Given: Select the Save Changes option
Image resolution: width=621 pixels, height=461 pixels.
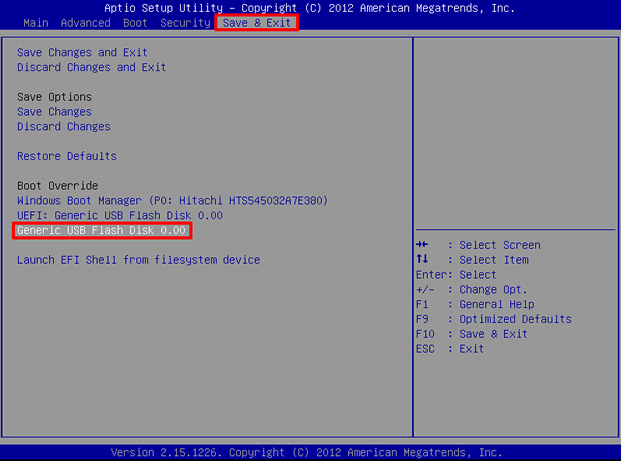Looking at the screenshot, I should click(55, 112).
